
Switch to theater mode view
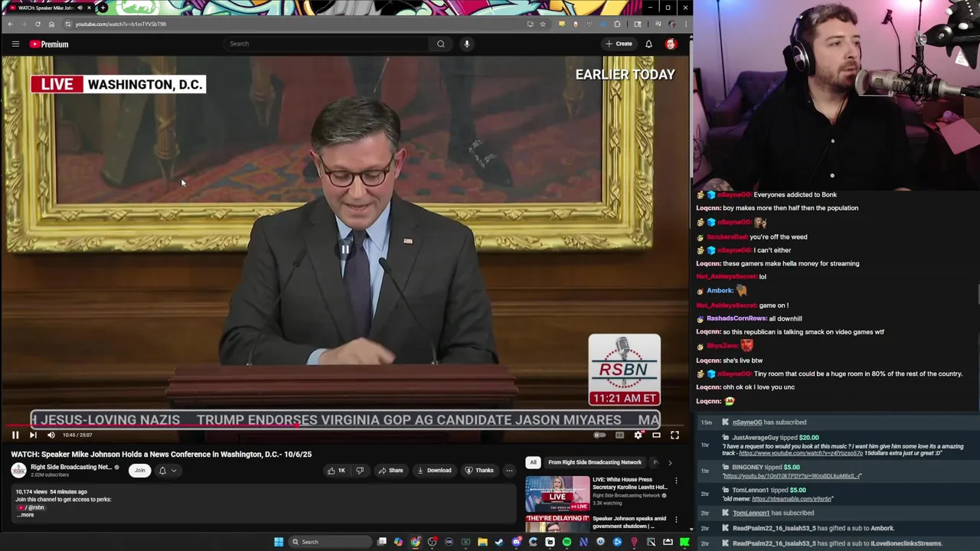[656, 435]
